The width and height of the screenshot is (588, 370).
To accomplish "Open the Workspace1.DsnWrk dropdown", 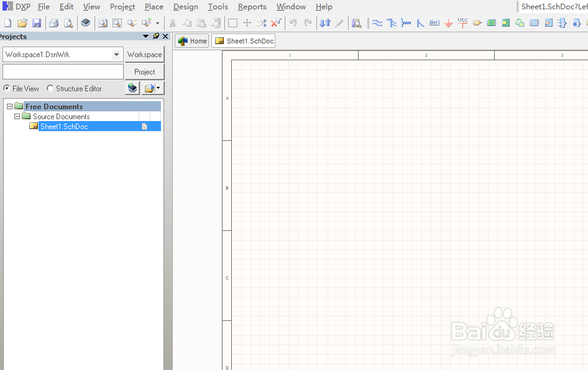I will (x=116, y=55).
